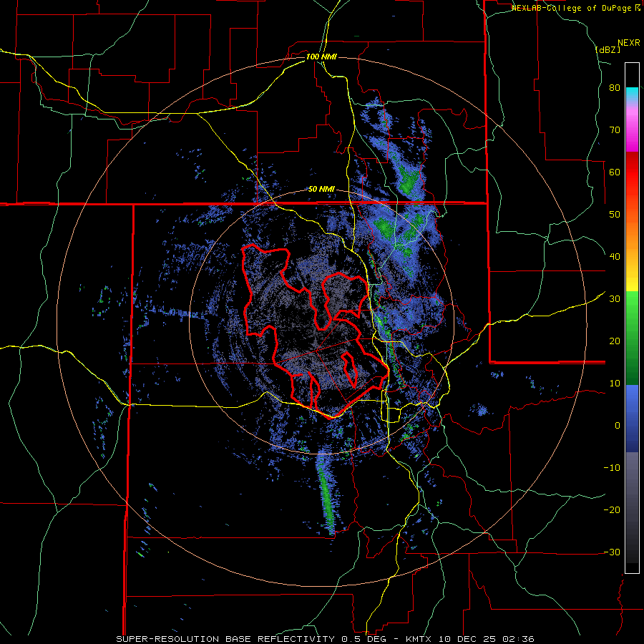Click the [dBZ] unit label
Viewport: 644px width, 644px height.
[608, 49]
